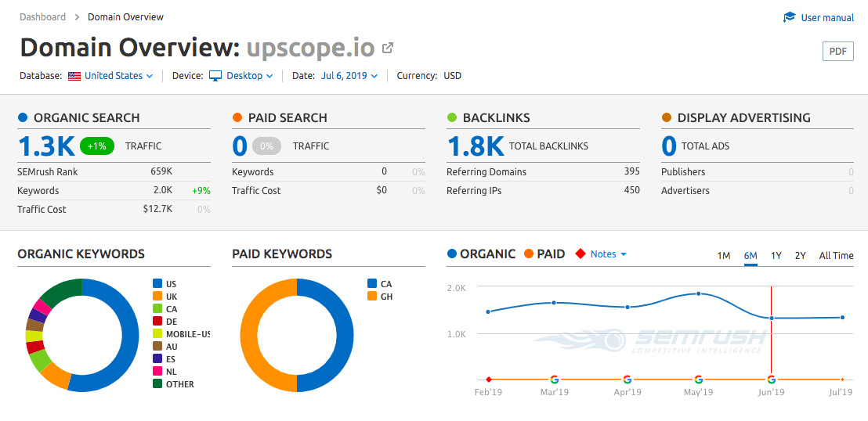Click the 1.3K organic traffic value

[x=46, y=146]
